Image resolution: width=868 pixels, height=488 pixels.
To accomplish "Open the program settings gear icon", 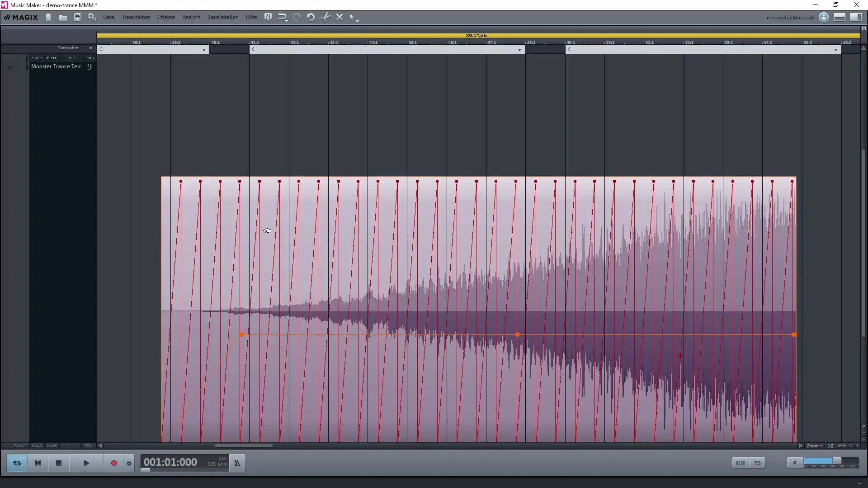I will click(92, 17).
